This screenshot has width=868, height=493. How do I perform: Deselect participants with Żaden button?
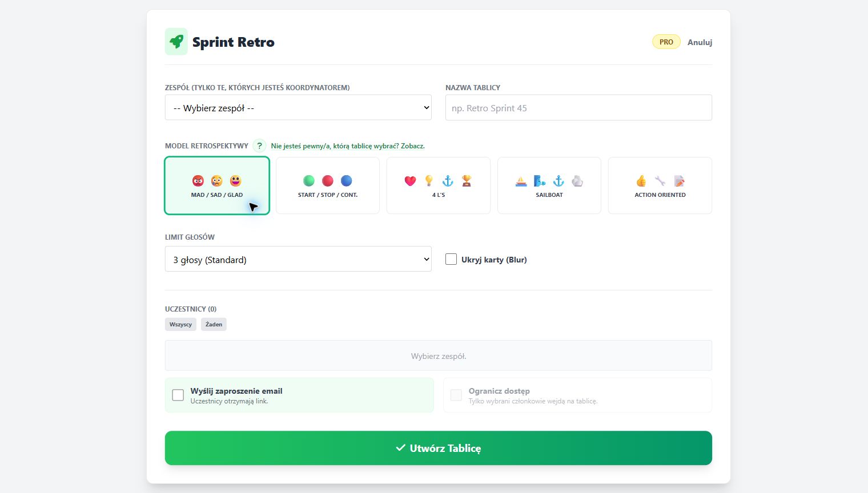(x=214, y=324)
